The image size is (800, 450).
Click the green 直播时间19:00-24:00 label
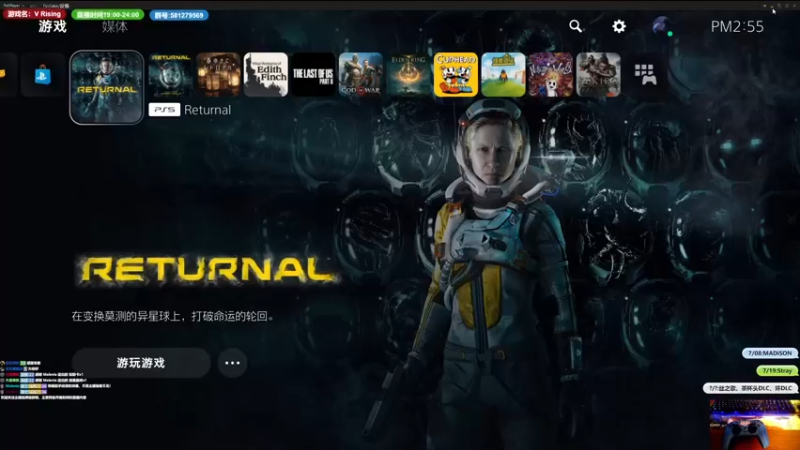(108, 15)
